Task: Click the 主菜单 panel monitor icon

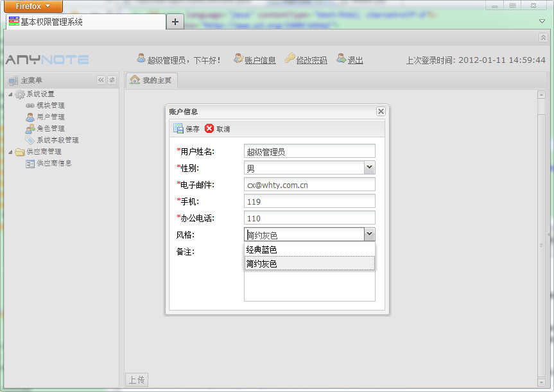Action: (13, 81)
